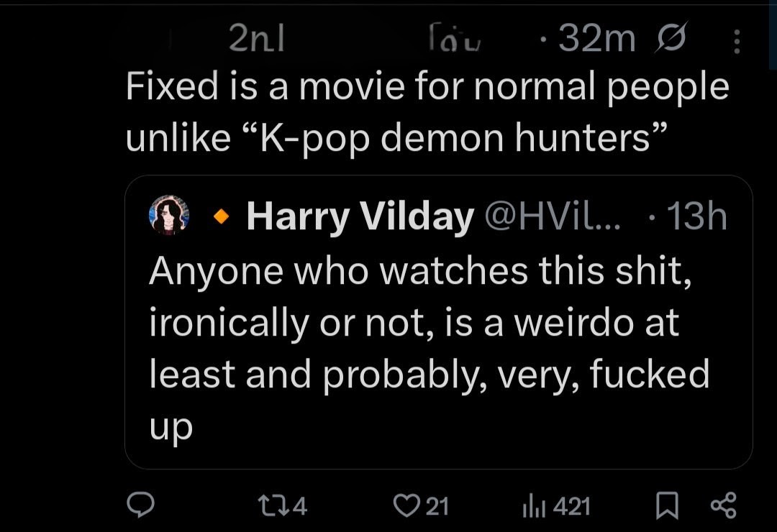This screenshot has width=777, height=532.
Task: Click the 421 views count
Action: (573, 506)
